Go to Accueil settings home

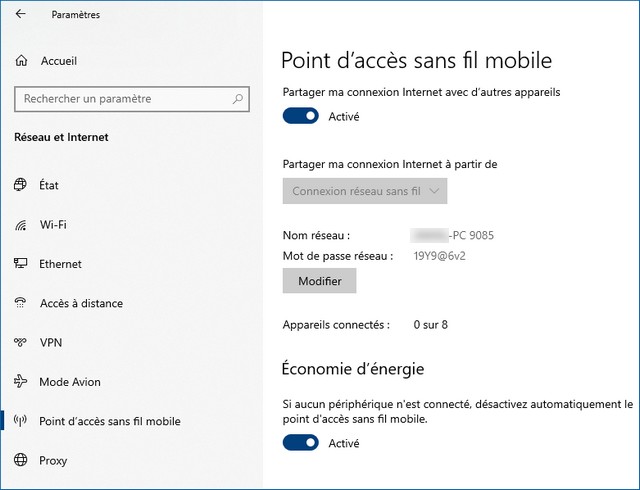[x=59, y=61]
